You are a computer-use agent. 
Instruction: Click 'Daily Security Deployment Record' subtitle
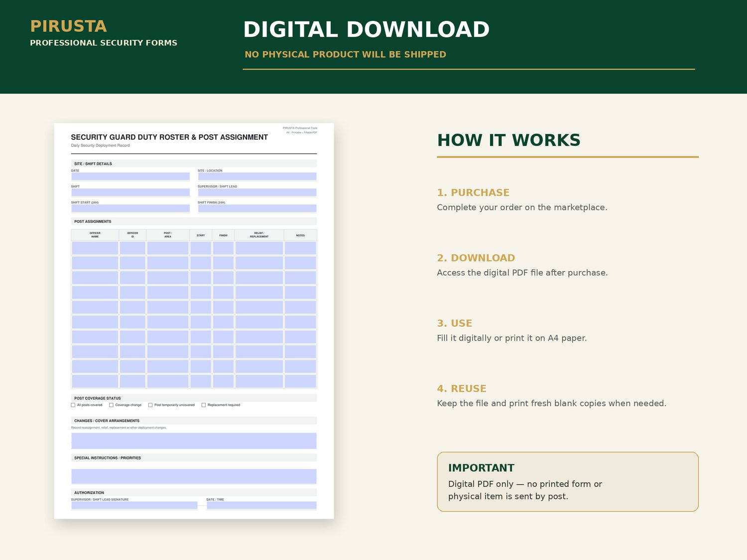[x=100, y=145]
